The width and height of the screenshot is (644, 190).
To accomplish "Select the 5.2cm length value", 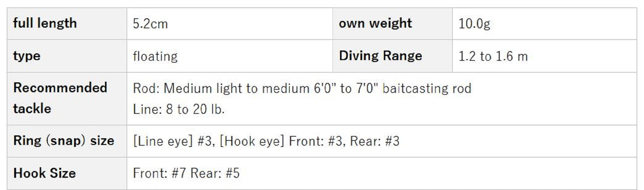I will [150, 24].
